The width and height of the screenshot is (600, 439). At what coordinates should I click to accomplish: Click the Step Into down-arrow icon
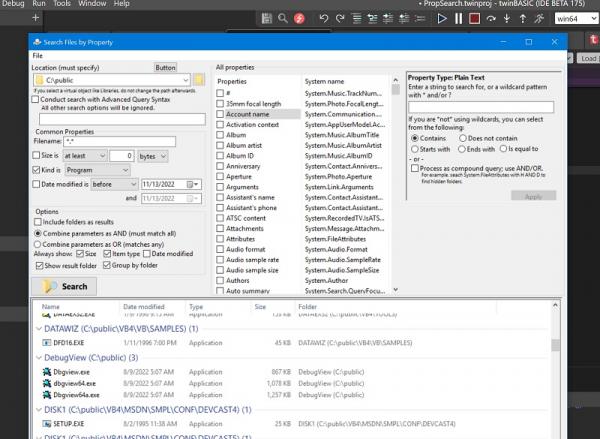point(507,18)
